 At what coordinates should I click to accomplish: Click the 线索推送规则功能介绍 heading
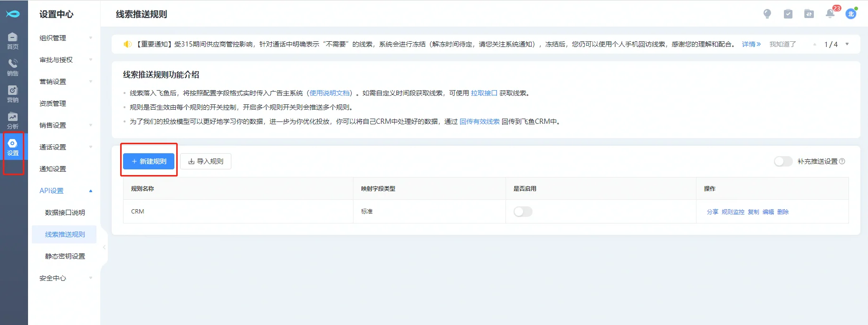(161, 74)
